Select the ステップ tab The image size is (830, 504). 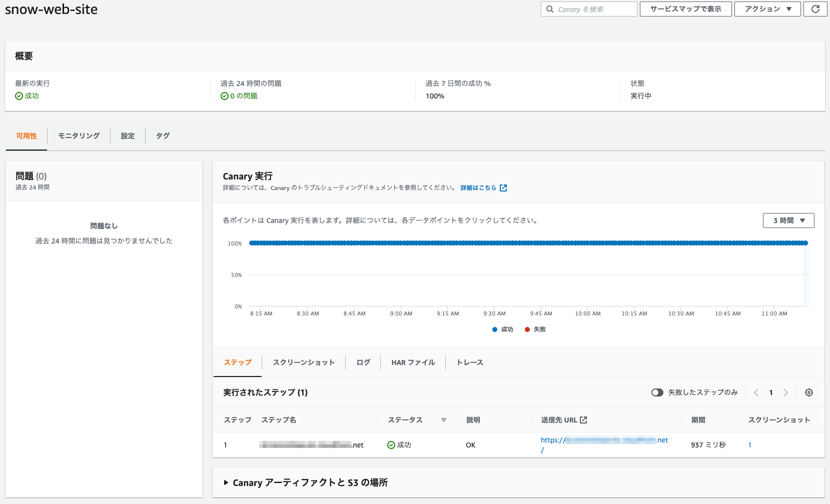point(238,362)
